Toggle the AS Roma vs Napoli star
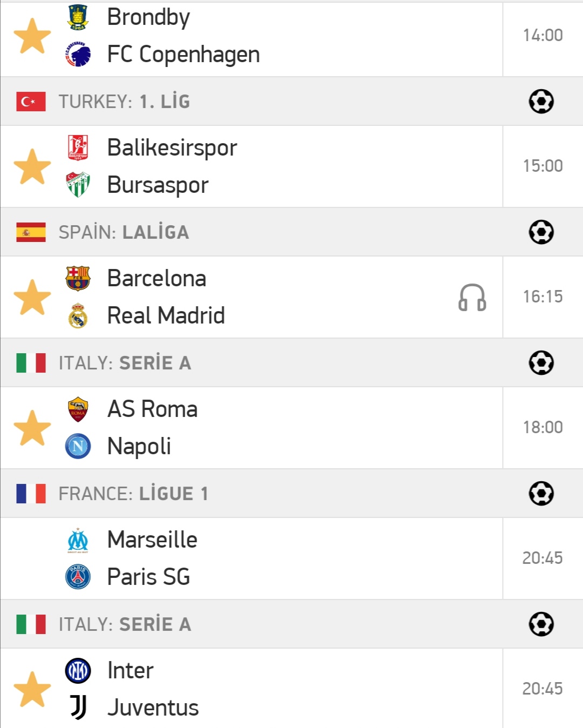 point(32,428)
